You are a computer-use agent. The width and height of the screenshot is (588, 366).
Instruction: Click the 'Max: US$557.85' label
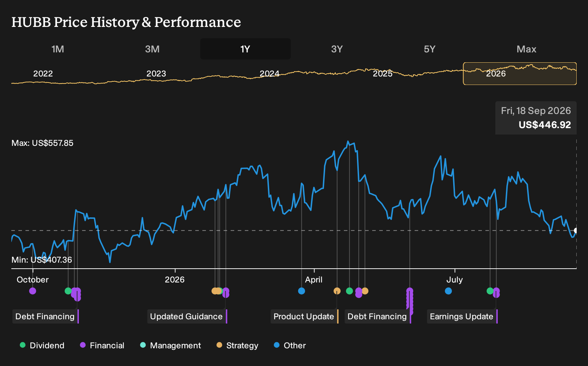(x=42, y=143)
